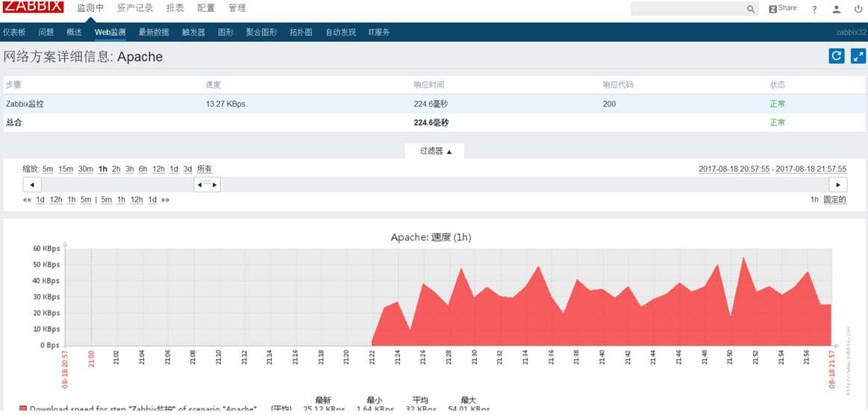868x415 pixels.
Task: Click the «« navigate back arrows
Action: 27,200
